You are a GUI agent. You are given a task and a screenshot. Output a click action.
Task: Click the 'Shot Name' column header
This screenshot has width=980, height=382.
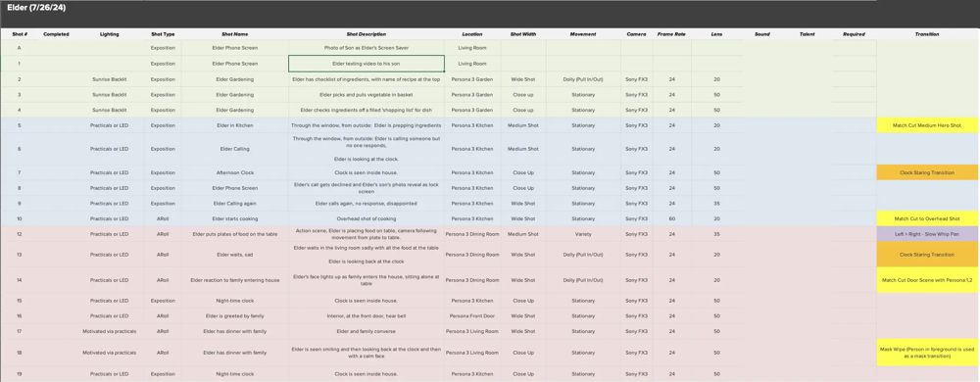235,34
